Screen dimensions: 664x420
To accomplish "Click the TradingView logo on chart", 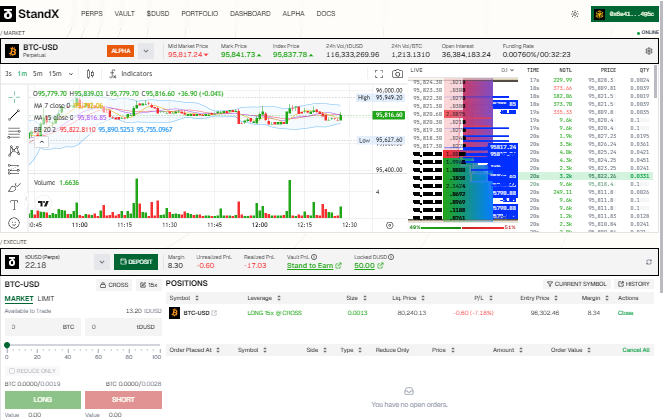I will point(44,204).
